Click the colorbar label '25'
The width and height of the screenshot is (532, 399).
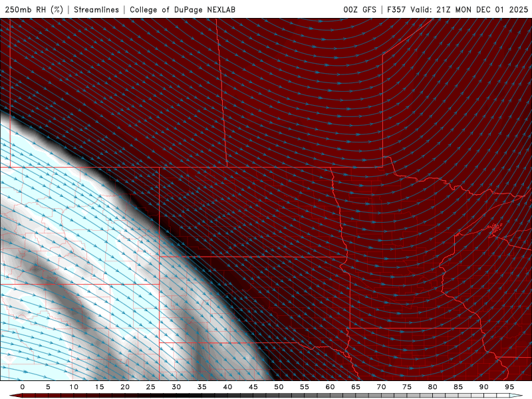(151, 387)
